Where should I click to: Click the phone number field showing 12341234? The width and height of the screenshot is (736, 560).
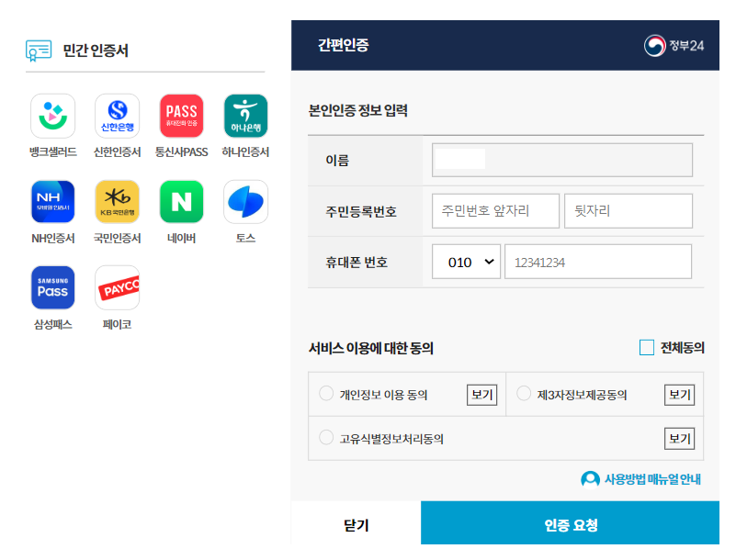click(598, 262)
